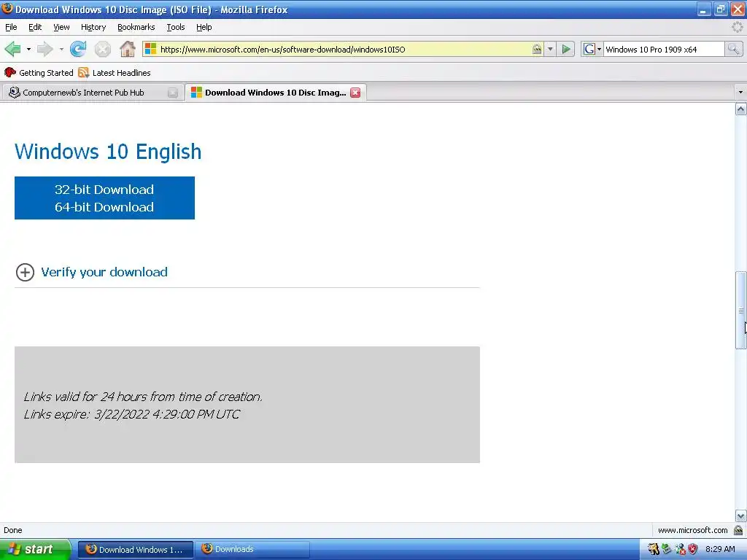Reload the page with the Refresh icon
The image size is (747, 560).
point(78,49)
